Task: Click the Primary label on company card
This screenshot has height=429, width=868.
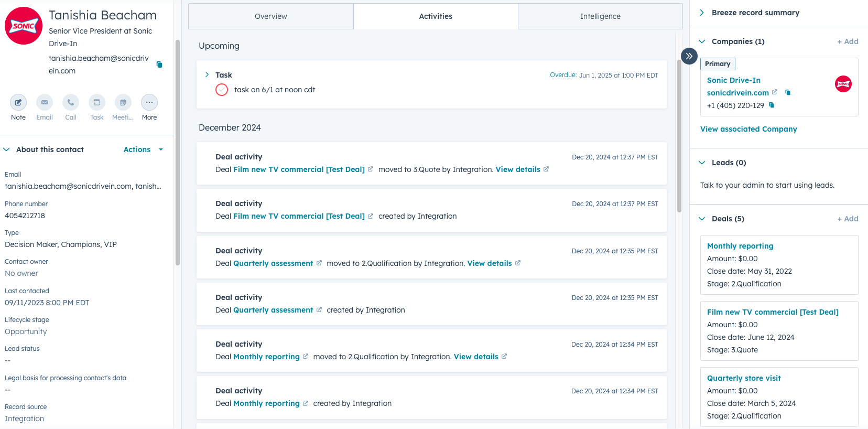Action: click(x=718, y=64)
